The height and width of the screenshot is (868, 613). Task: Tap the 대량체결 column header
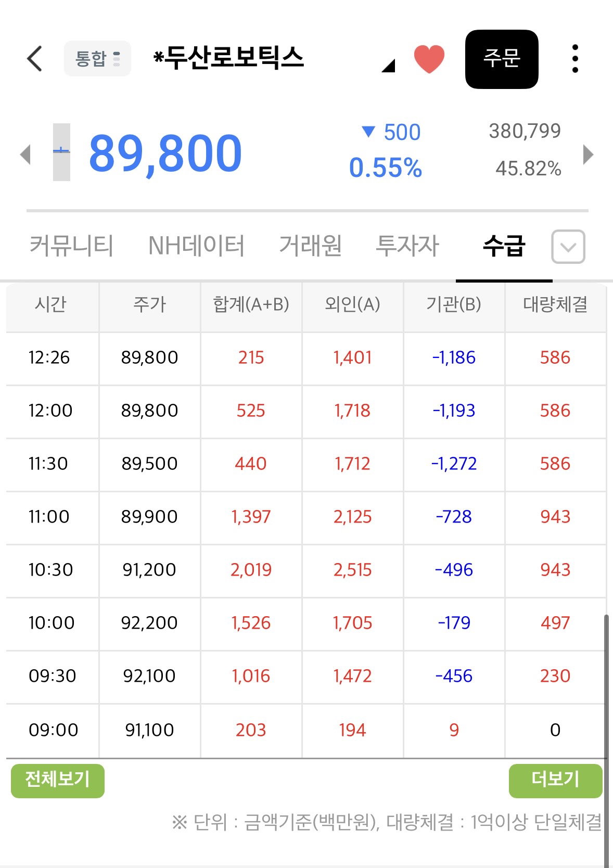[555, 304]
